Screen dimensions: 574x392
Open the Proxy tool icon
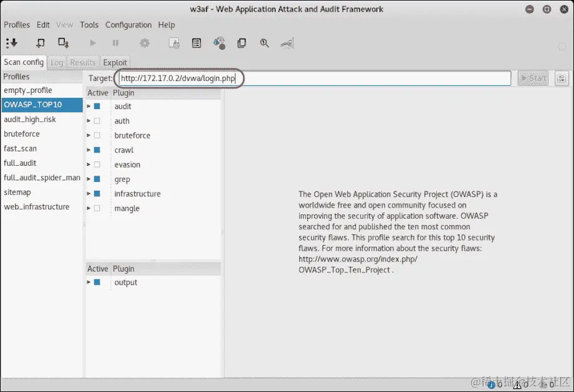coord(287,44)
